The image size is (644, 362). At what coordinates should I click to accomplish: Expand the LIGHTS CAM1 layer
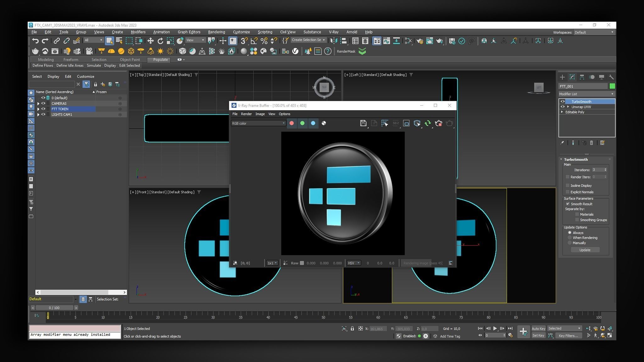click(x=38, y=115)
